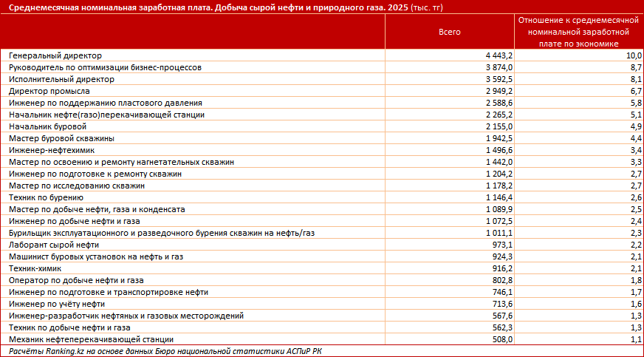Click the ratio value 8,7
The width and height of the screenshot is (644, 357).
(x=636, y=67)
